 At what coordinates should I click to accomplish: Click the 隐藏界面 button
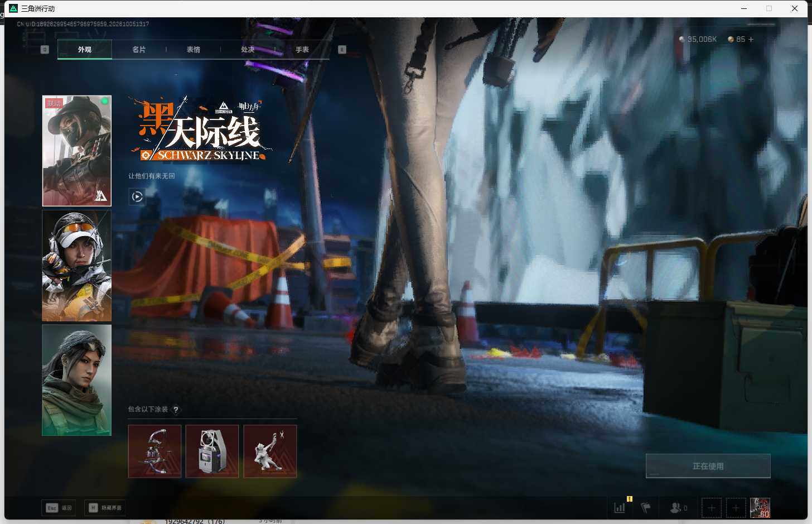coord(105,508)
